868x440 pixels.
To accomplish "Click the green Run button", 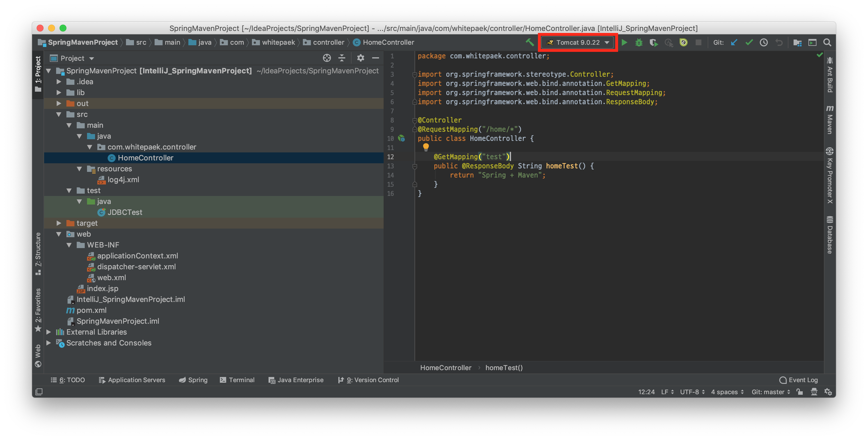I will (624, 42).
